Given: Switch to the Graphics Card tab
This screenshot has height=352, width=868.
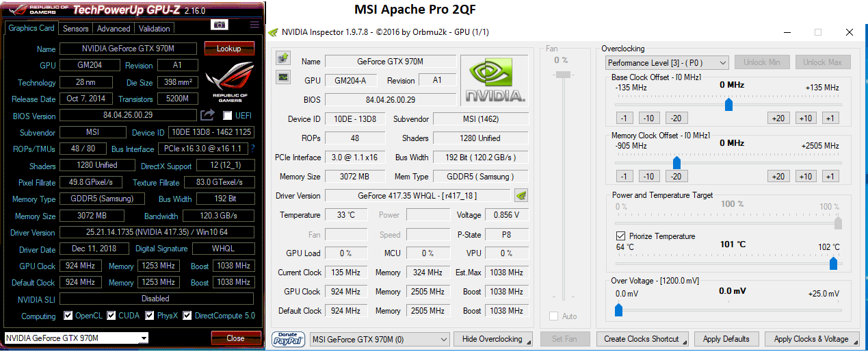Looking at the screenshot, I should click(31, 28).
